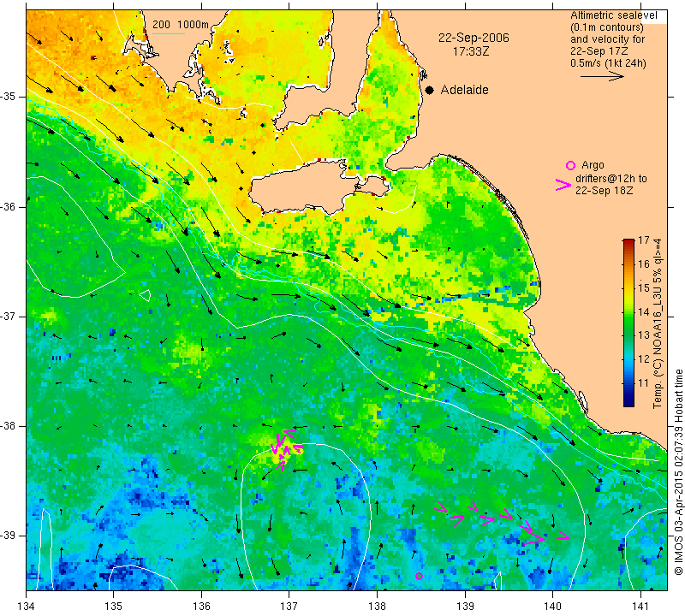Click the temperature color bar
Screen dimensions: 685x616
click(x=628, y=323)
